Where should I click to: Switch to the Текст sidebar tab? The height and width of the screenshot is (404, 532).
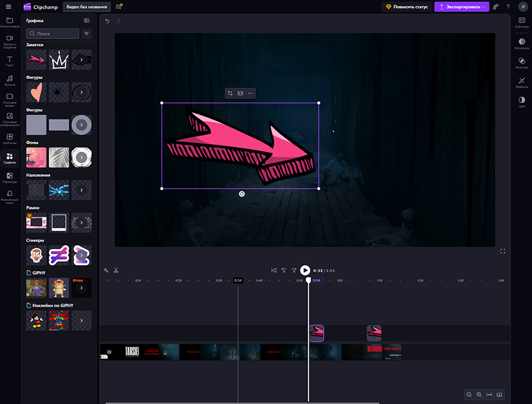tap(9, 62)
